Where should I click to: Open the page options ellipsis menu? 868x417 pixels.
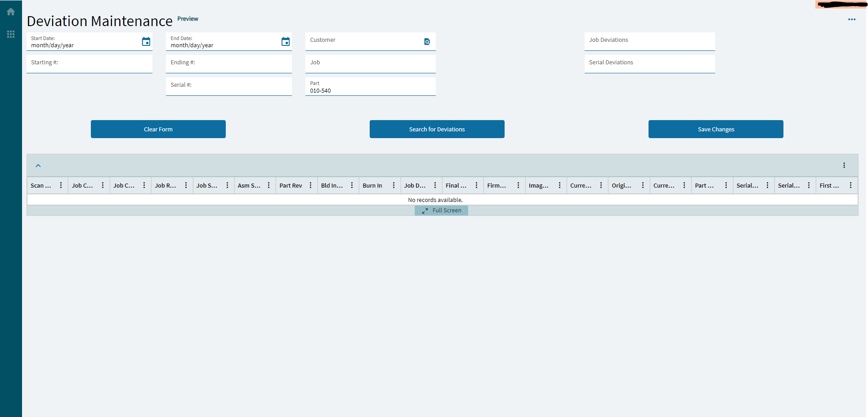tap(852, 19)
